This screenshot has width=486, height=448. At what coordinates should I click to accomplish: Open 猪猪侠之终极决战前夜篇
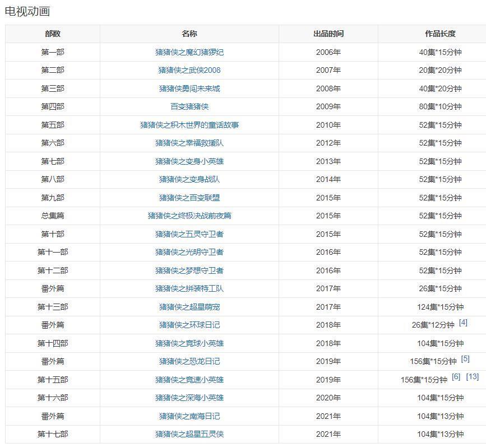tap(189, 215)
